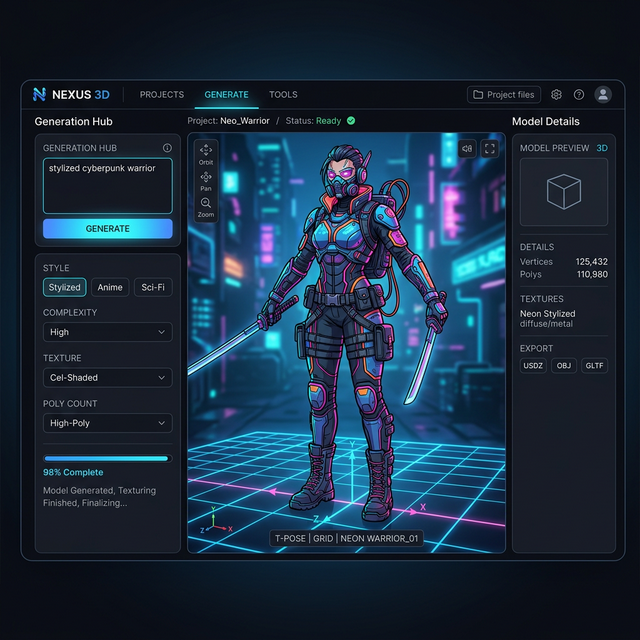The width and height of the screenshot is (640, 640).
Task: Open the help question mark icon
Action: click(x=579, y=95)
